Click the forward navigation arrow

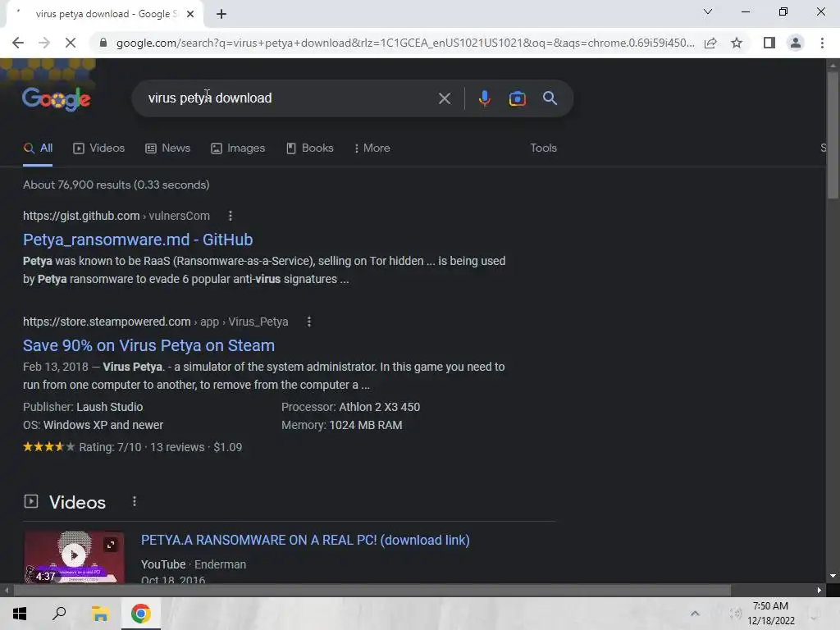(x=44, y=43)
